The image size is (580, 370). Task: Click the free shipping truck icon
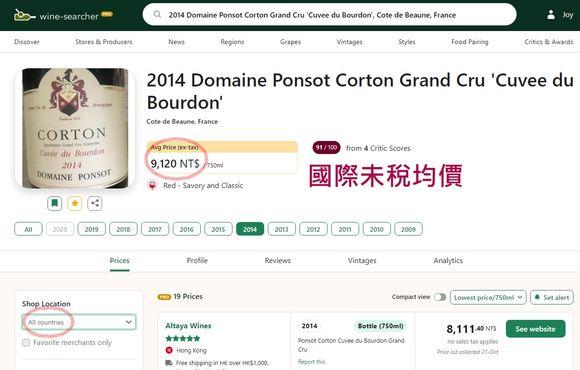(x=169, y=363)
